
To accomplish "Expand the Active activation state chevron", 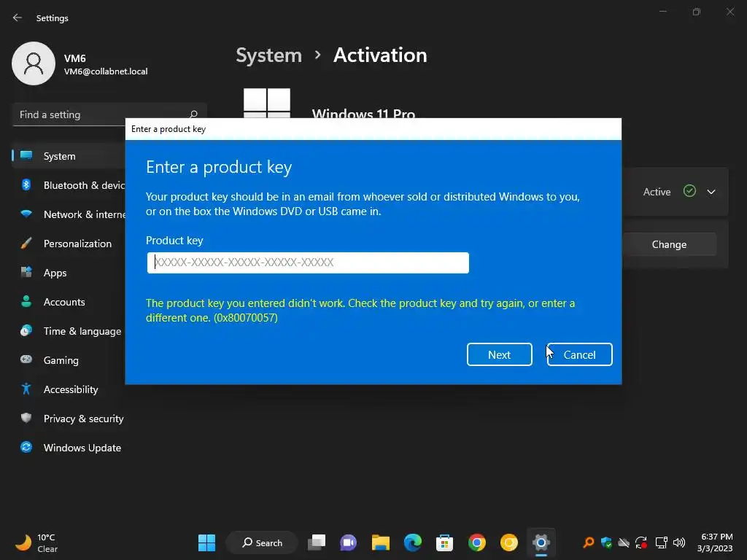I will click(x=711, y=192).
